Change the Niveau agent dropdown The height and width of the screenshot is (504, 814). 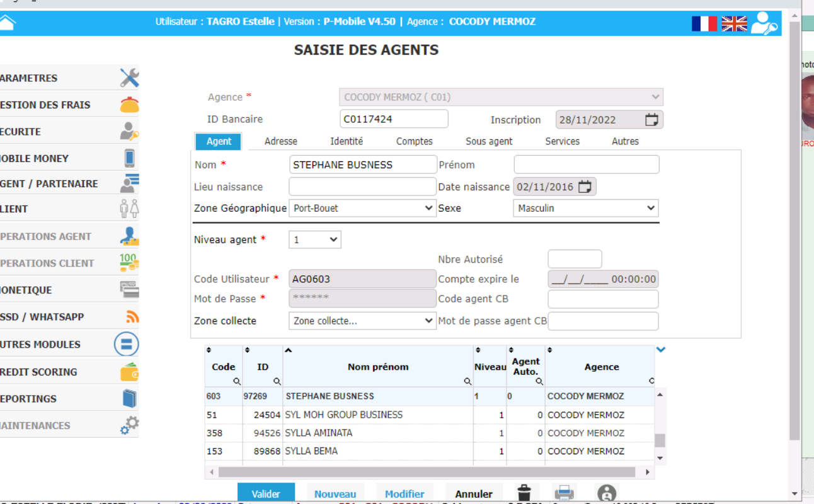[314, 239]
